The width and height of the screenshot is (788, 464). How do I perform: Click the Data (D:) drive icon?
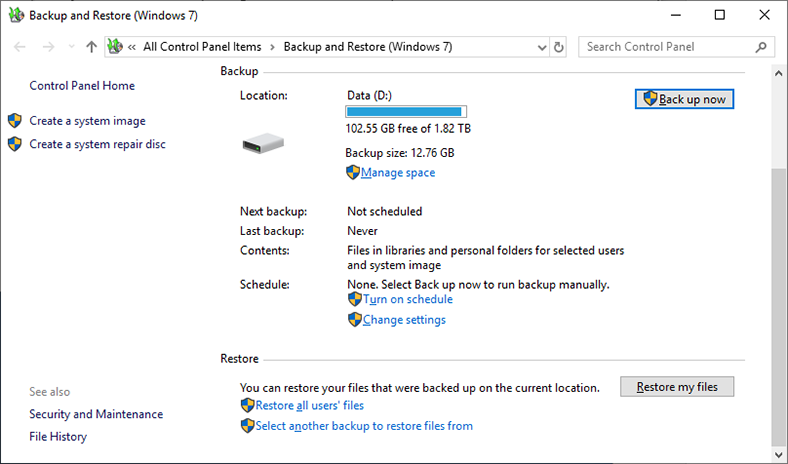pos(263,143)
